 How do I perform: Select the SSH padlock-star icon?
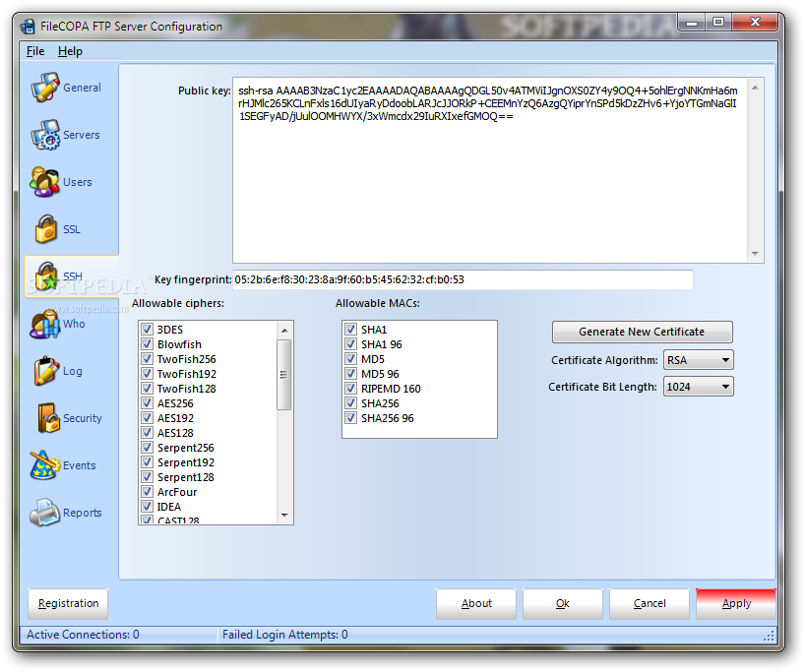click(x=45, y=276)
